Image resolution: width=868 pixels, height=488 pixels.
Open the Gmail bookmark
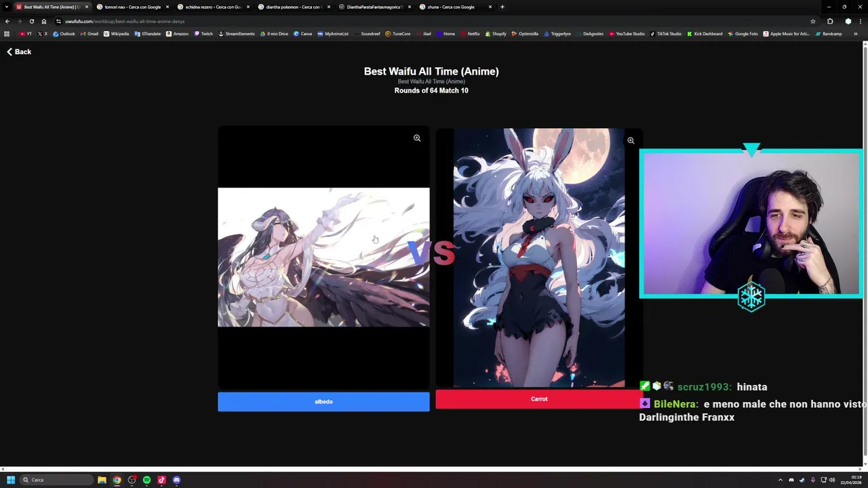[x=90, y=34]
